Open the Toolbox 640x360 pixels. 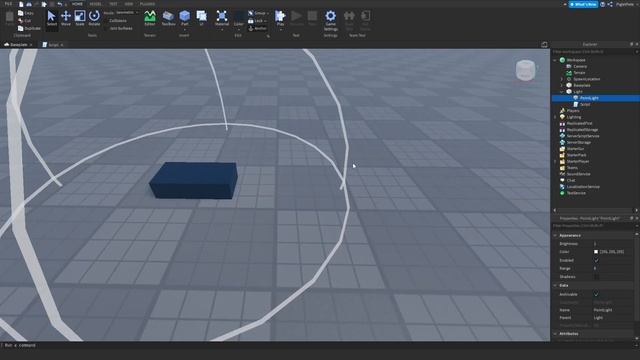tap(168, 18)
